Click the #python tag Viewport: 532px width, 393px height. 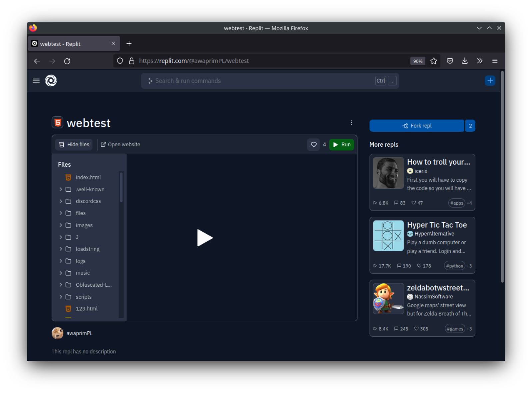[x=455, y=266]
